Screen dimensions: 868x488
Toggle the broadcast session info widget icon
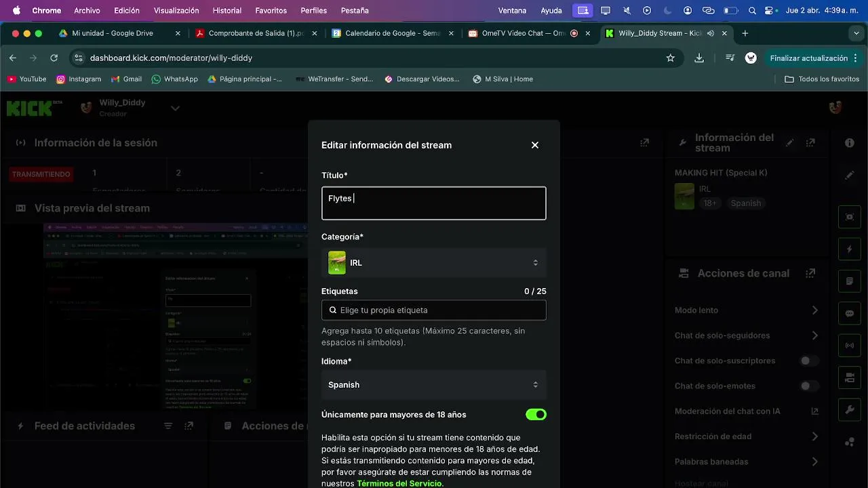(x=850, y=345)
